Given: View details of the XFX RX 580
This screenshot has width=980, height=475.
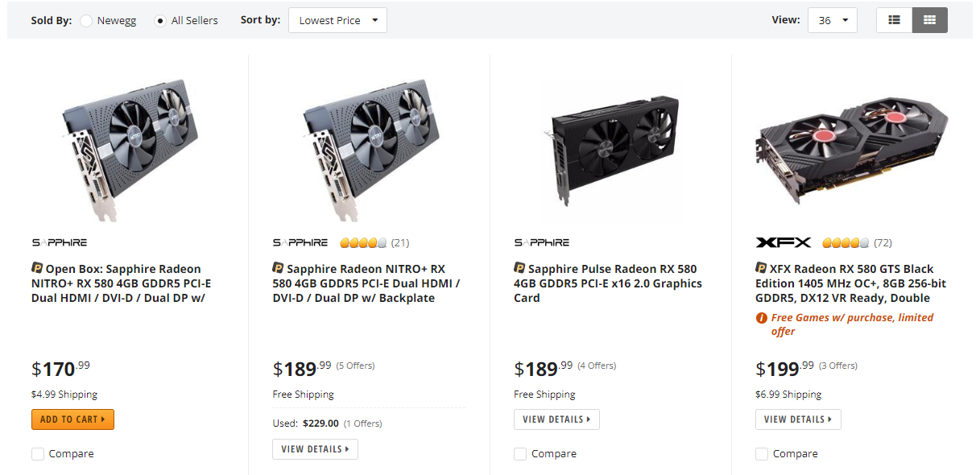Looking at the screenshot, I should [797, 419].
